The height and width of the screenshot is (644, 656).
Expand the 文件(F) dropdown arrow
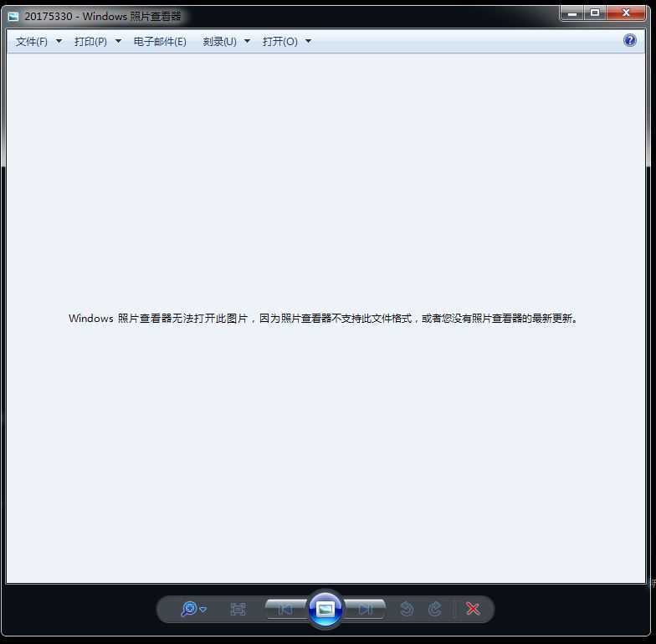pos(59,41)
